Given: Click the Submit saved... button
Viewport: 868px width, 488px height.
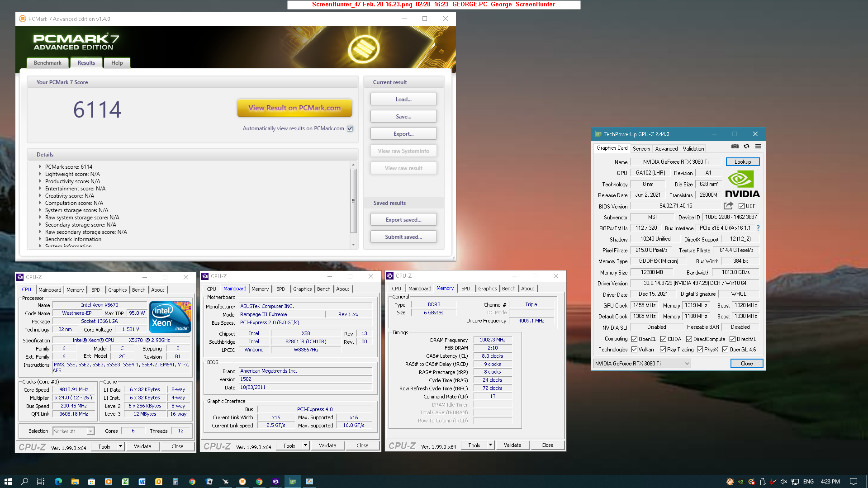Looking at the screenshot, I should pyautogui.click(x=403, y=237).
